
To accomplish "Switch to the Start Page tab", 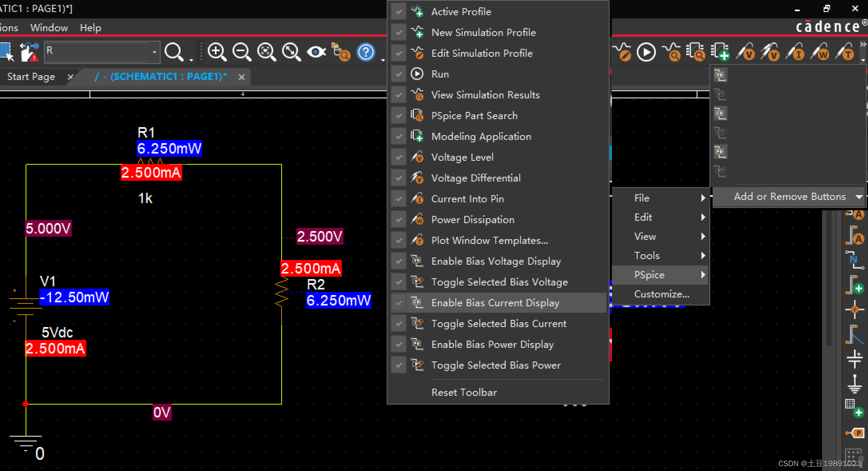I will 31,77.
